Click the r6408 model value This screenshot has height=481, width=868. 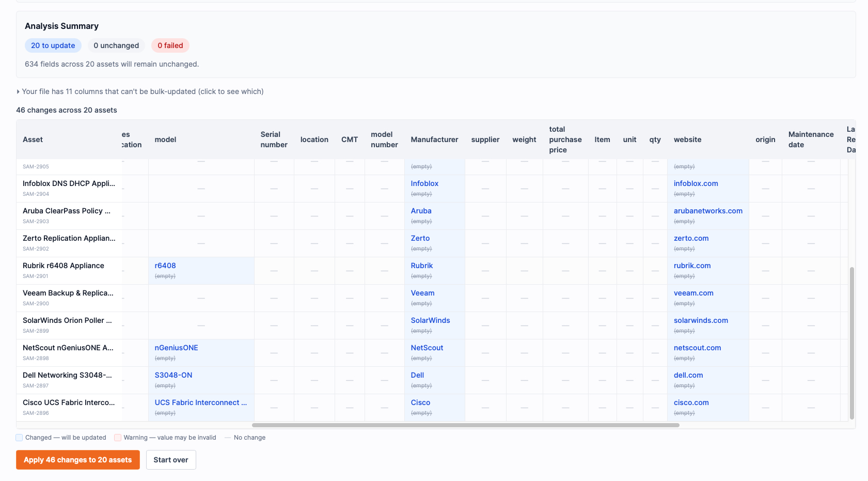165,266
